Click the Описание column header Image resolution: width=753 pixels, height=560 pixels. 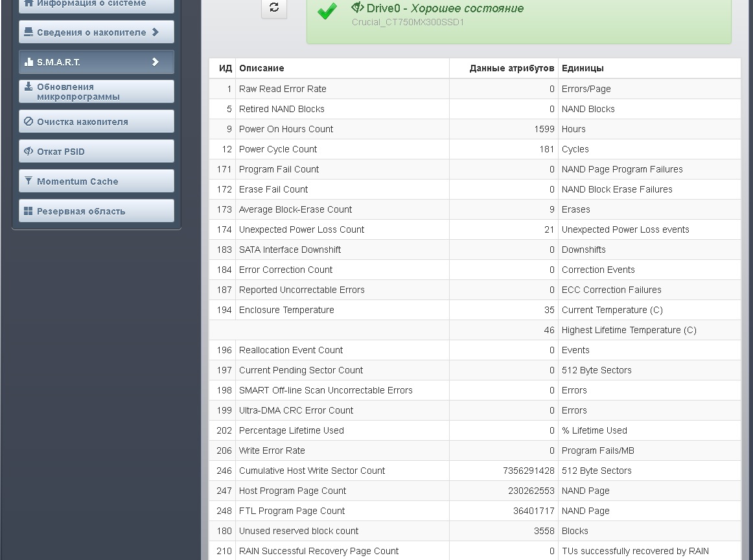(261, 68)
